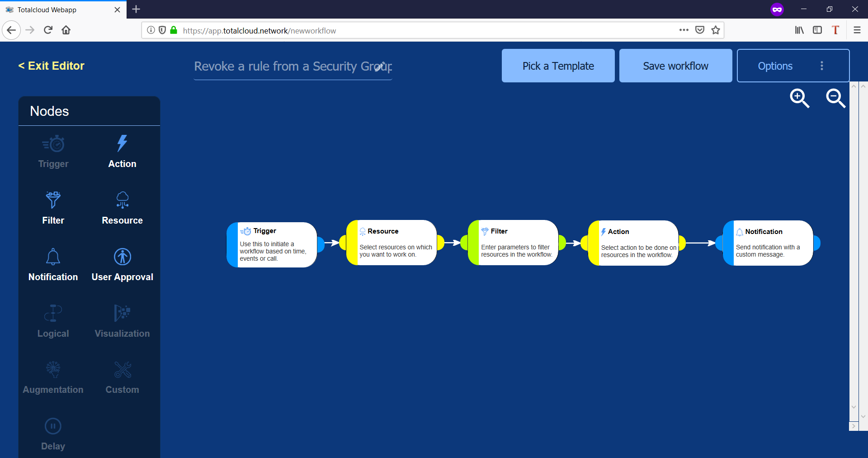Close the Totalcloud Webapp tab
This screenshot has height=458, width=868.
click(x=117, y=10)
